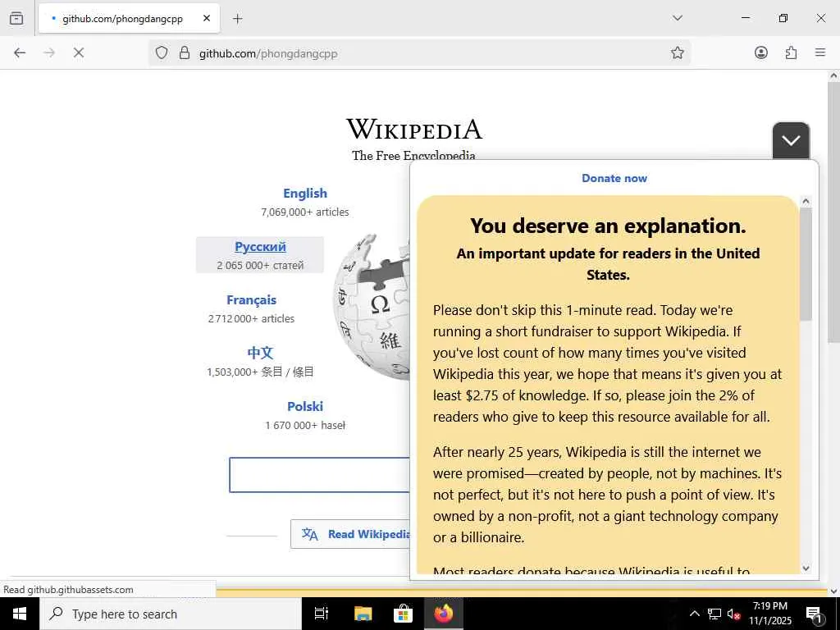Click Firefox icon on taskbar
The height and width of the screenshot is (630, 840).
[444, 614]
